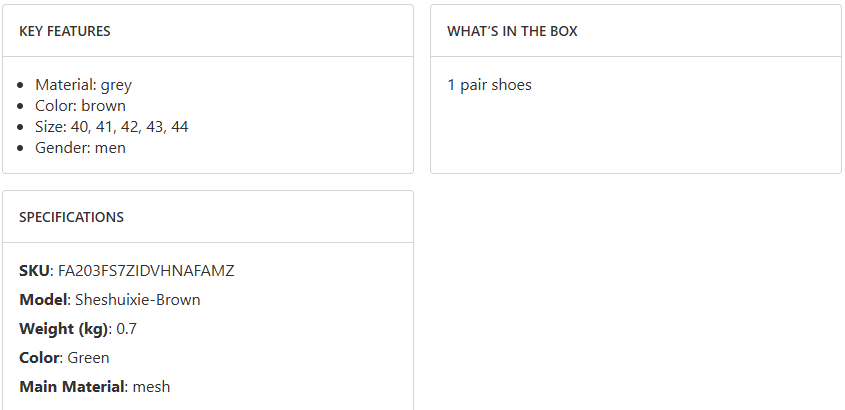Click the "Gender: men" bullet item

click(80, 148)
